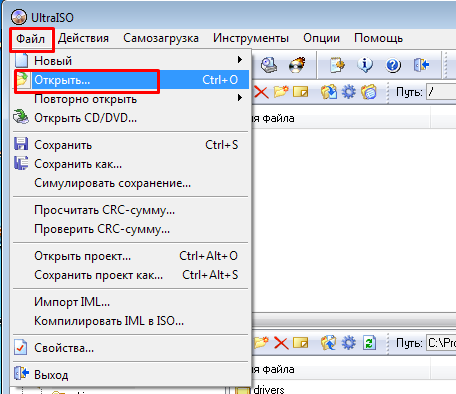Click the notepad with gear toolbar icon
This screenshot has width=456, height=394.
pyautogui.click(x=337, y=65)
